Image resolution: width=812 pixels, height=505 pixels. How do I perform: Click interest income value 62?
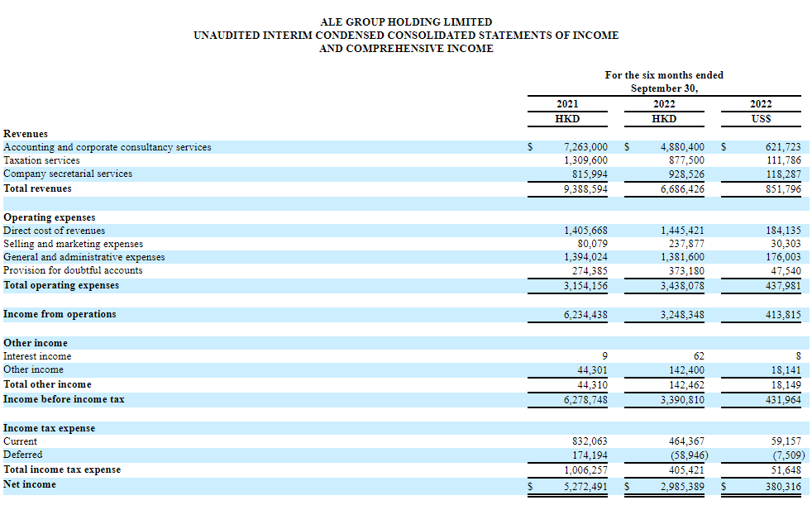click(699, 356)
